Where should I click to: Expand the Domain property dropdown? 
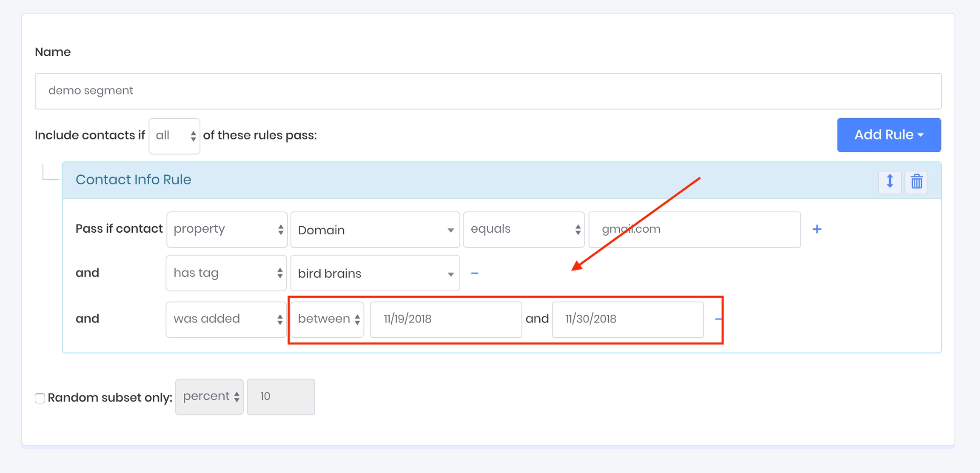(x=375, y=230)
